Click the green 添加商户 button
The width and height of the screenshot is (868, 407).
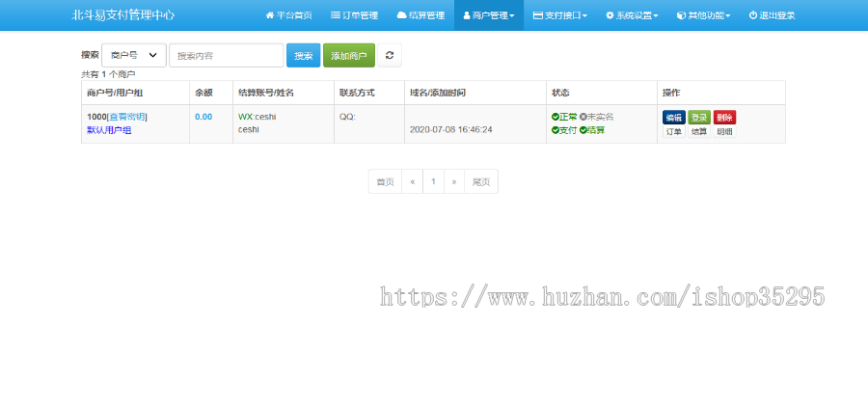tap(348, 56)
